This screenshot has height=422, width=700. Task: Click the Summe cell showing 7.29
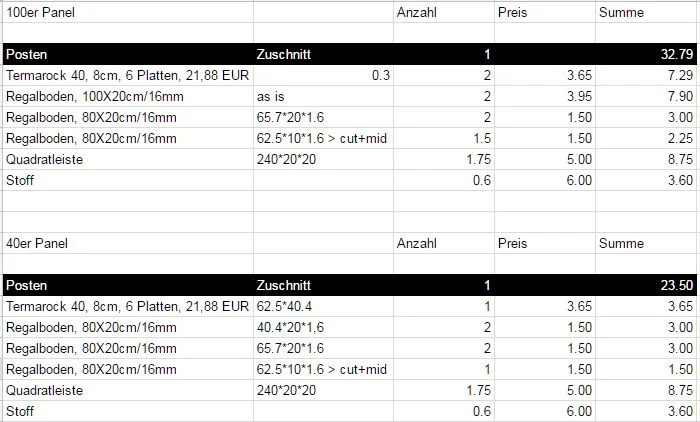[x=646, y=75]
